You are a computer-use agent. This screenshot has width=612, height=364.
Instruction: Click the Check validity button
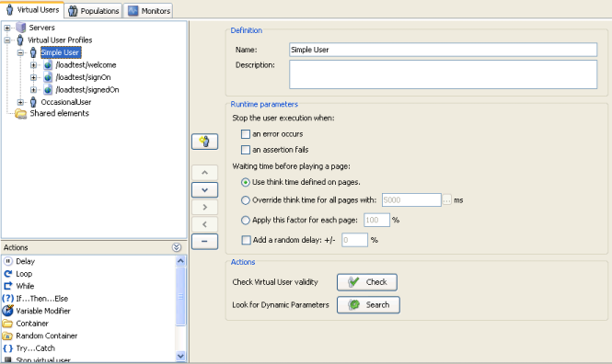click(367, 282)
